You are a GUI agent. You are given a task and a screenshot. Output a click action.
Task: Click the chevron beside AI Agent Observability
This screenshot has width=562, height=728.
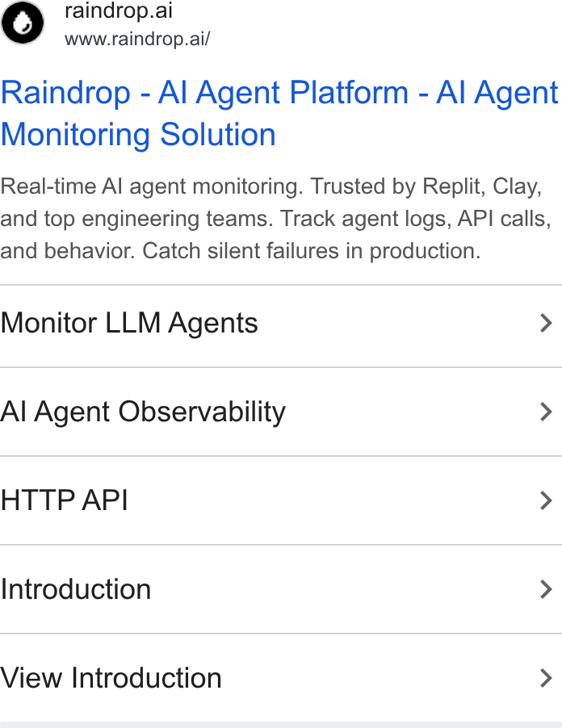click(547, 412)
